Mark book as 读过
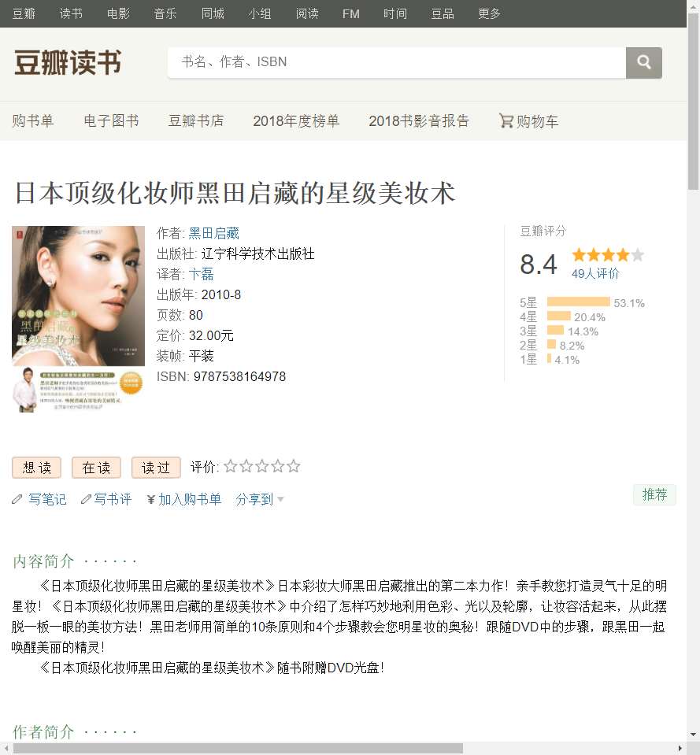This screenshot has height=755, width=700. pyautogui.click(x=156, y=468)
